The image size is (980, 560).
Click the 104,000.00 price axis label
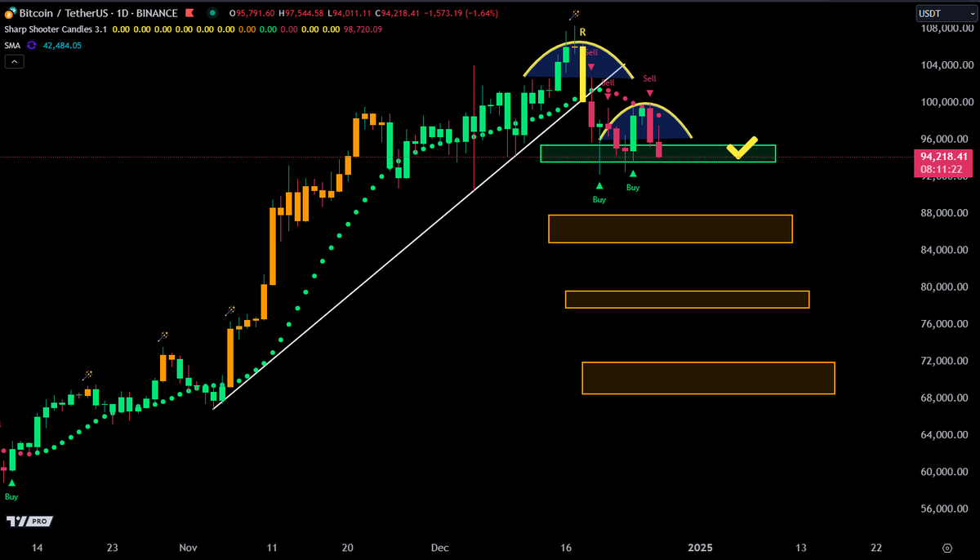[x=947, y=65]
